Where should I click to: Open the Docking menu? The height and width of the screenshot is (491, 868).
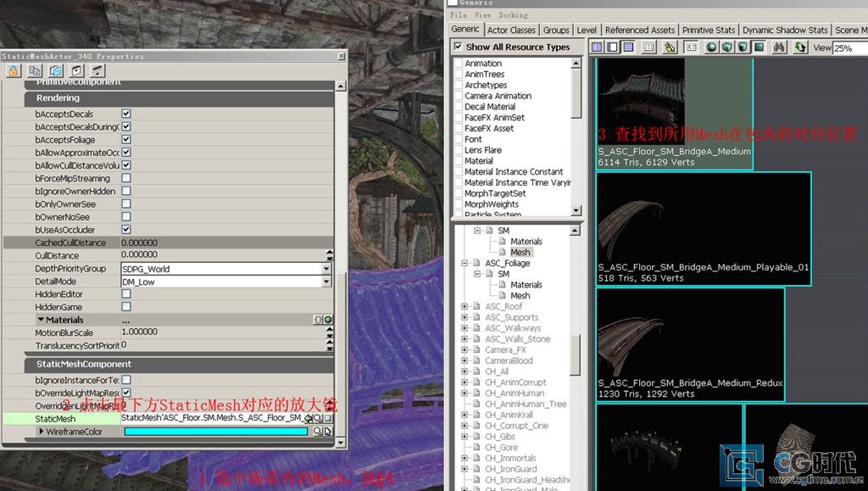[513, 15]
